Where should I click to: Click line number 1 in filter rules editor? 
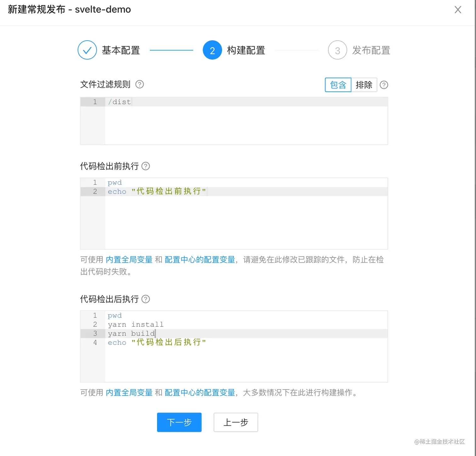(x=95, y=102)
